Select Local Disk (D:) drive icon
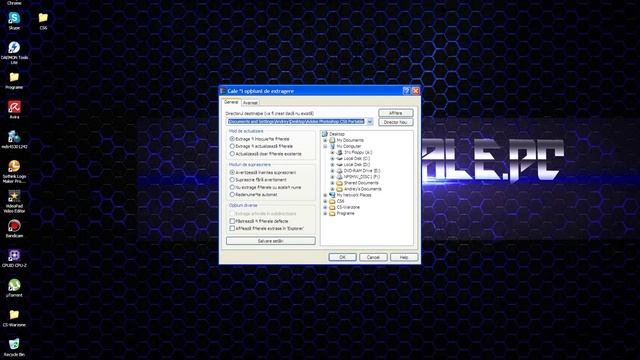Image resolution: width=640 pixels, height=360 pixels. coord(340,164)
